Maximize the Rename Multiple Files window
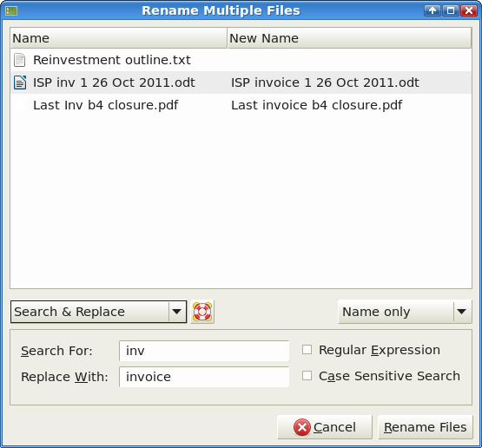Viewport: 482px width, 448px height. [x=451, y=10]
